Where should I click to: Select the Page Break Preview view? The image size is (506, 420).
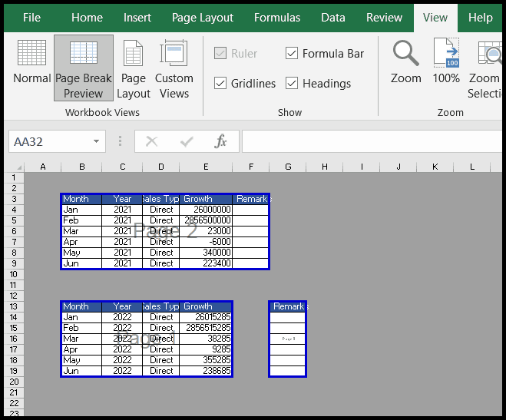point(84,68)
